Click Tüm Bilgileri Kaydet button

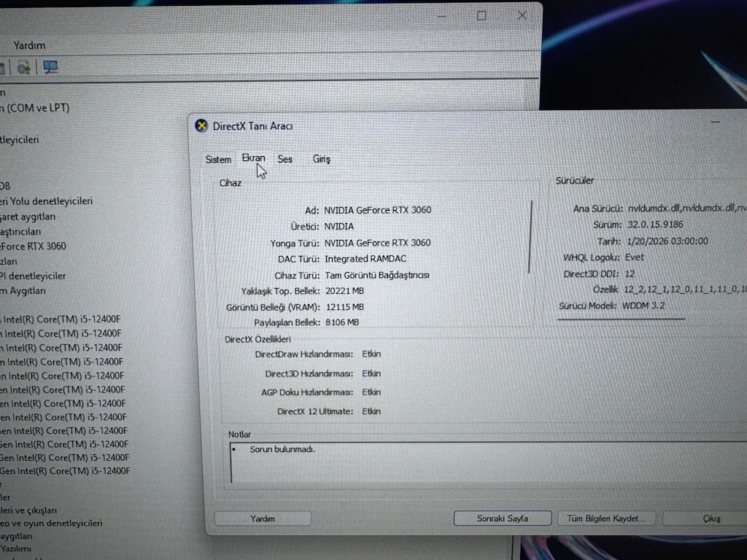[x=606, y=518]
